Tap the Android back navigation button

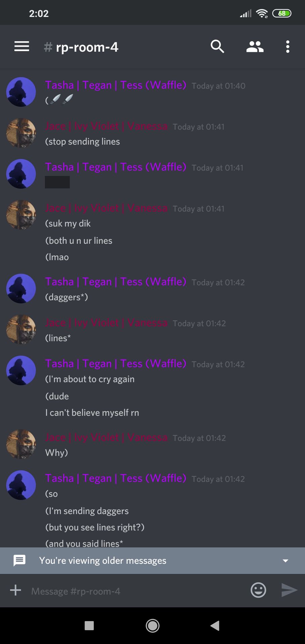215,626
